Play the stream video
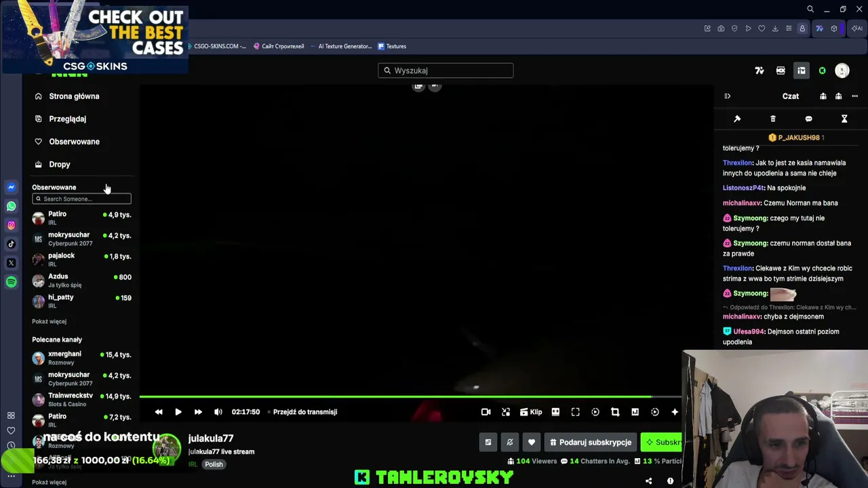Screen dimensions: 868x488 (x=178, y=412)
